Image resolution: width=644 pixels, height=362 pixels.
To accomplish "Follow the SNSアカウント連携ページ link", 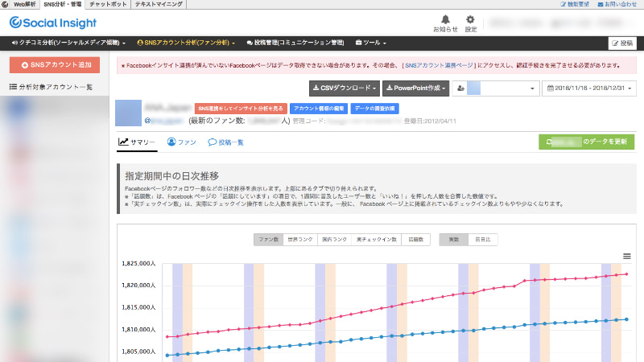I will tap(439, 65).
